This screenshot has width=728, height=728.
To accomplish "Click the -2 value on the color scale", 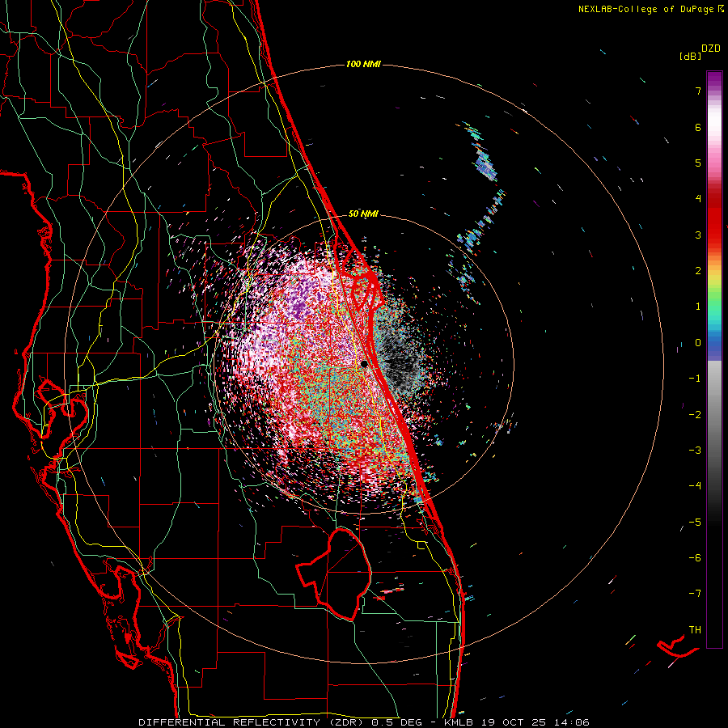I will [695, 414].
